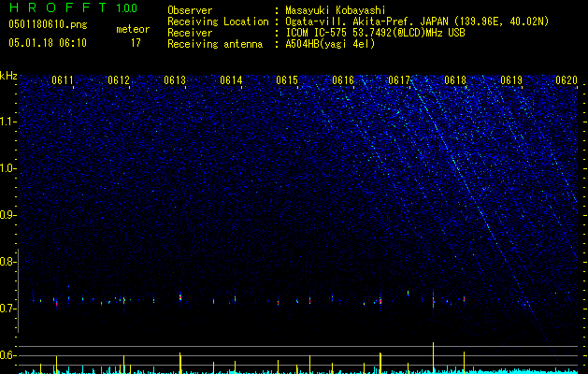
Task: Click the 0620 time marker
Action: click(566, 80)
